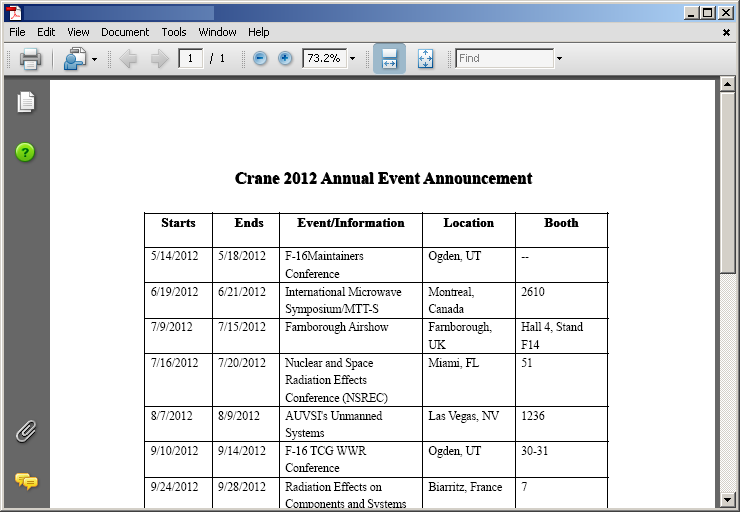This screenshot has height=512, width=740.
Task: Open the Find options dropdown arrow
Action: [x=559, y=59]
